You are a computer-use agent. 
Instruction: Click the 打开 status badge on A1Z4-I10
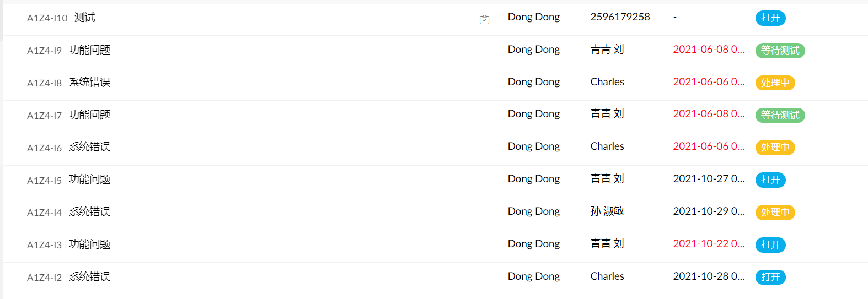point(770,18)
